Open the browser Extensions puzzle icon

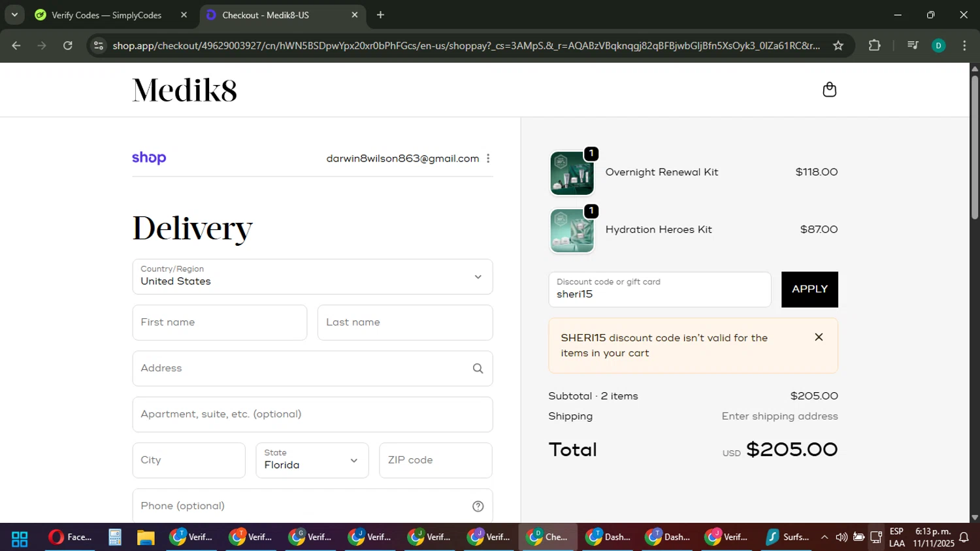tap(874, 45)
